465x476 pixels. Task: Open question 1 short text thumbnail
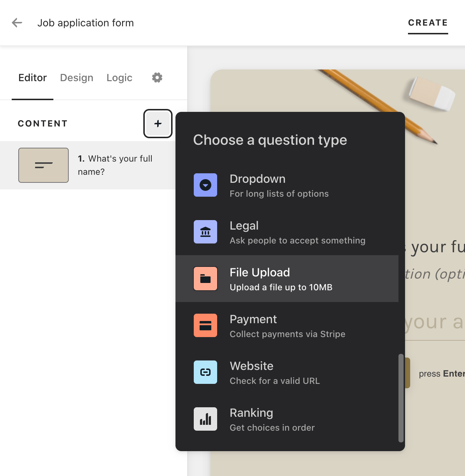point(44,165)
